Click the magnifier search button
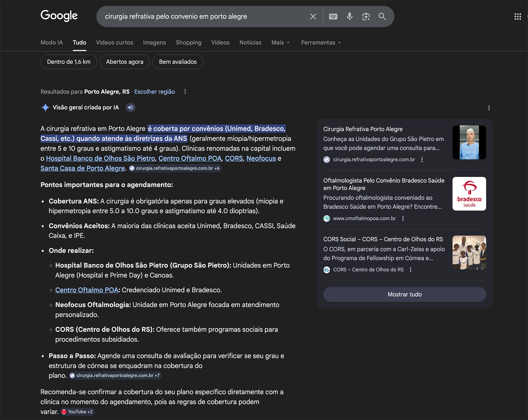This screenshot has height=420, width=528. click(x=382, y=17)
